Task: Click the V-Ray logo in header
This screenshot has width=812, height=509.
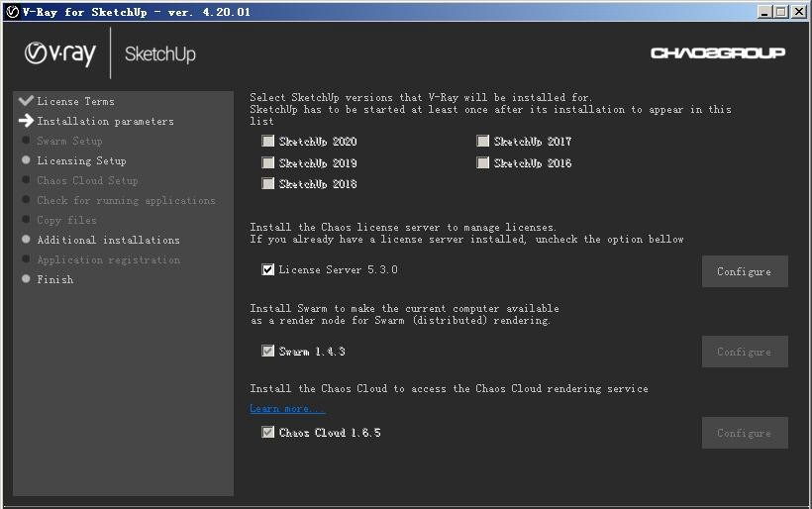Action: coord(60,53)
